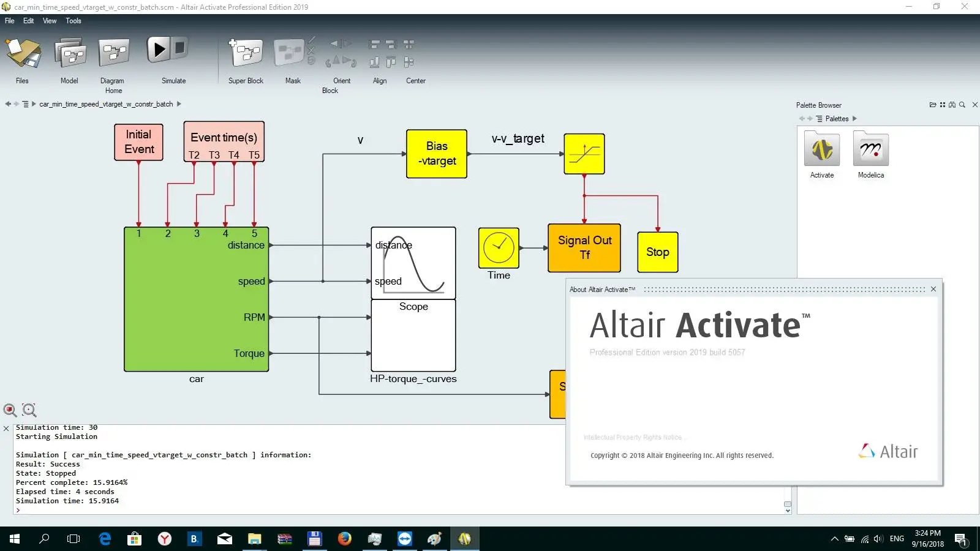Select the Initial Event block

point(138,142)
